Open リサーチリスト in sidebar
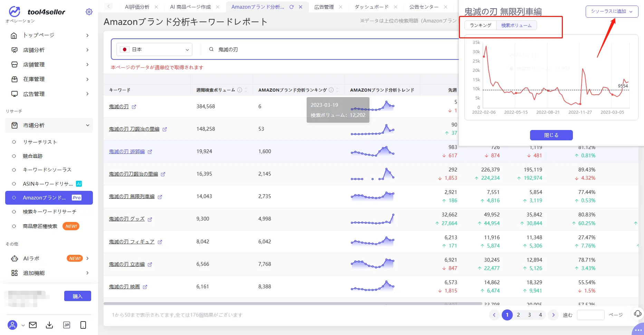 (x=40, y=142)
